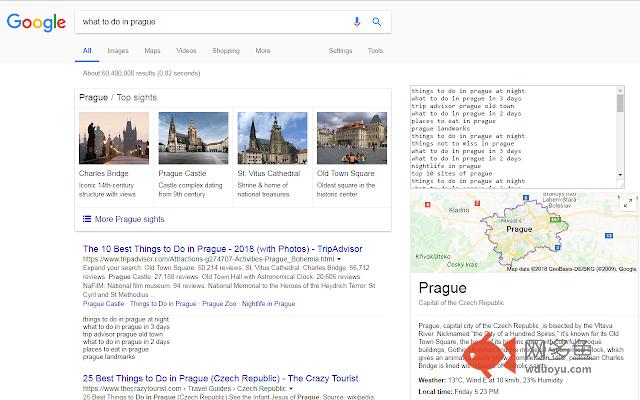This screenshot has height=400, width=640.
Task: Click scroll up arrow in suggestions box
Action: [620, 91]
